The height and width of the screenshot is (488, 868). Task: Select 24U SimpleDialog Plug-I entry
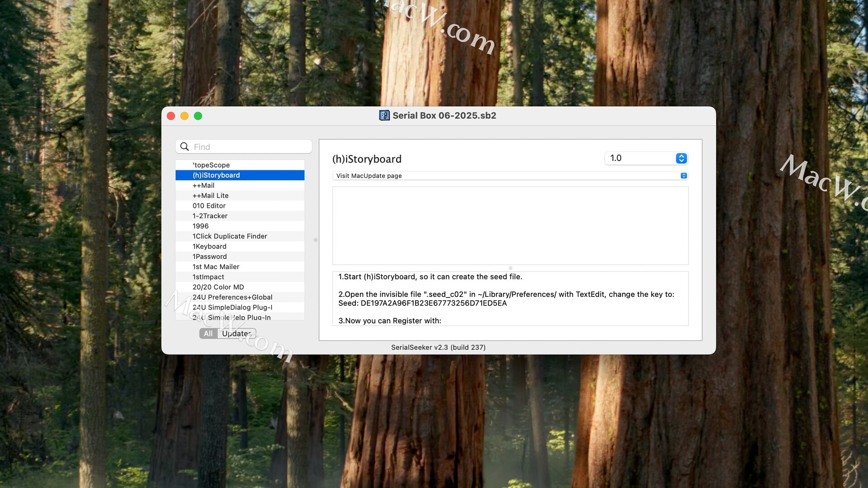240,307
